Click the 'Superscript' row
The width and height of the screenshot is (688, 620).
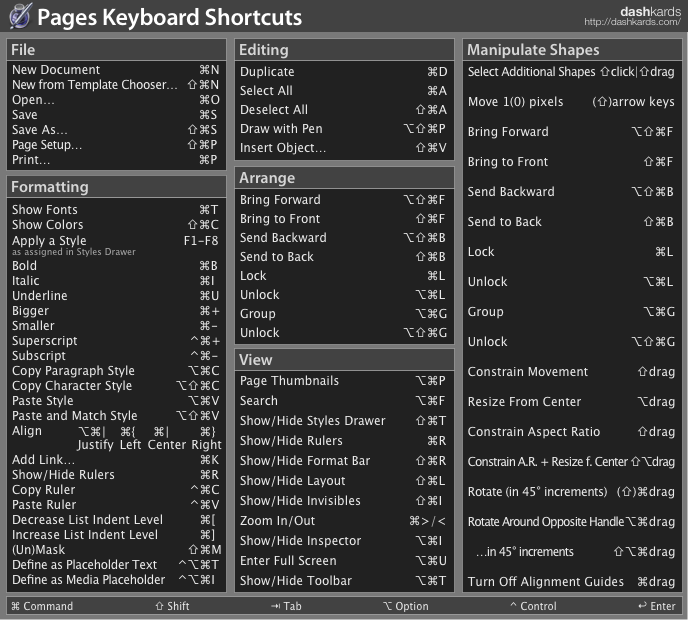tap(116, 341)
